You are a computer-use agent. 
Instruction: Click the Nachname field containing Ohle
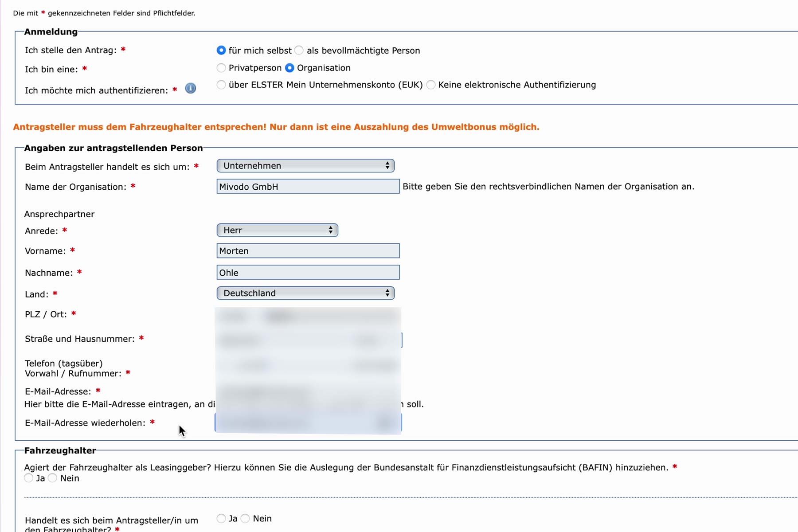pyautogui.click(x=308, y=273)
